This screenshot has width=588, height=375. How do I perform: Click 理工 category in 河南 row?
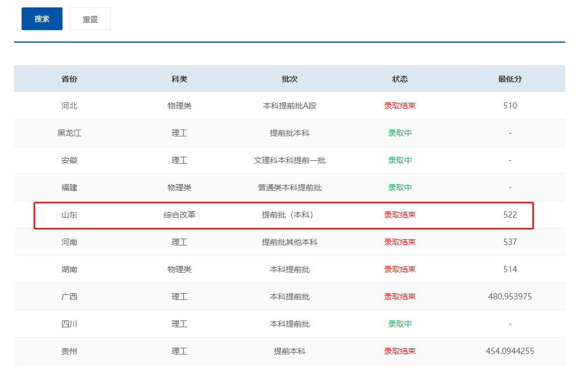pyautogui.click(x=180, y=242)
